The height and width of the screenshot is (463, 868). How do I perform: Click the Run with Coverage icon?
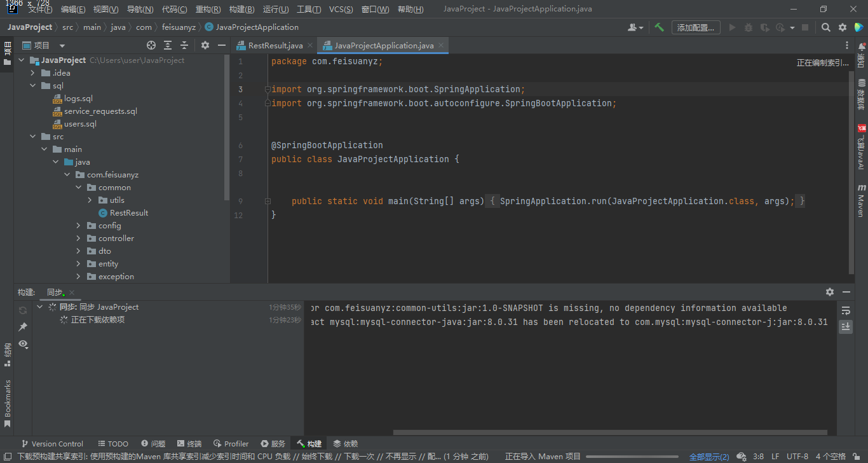pyautogui.click(x=764, y=27)
